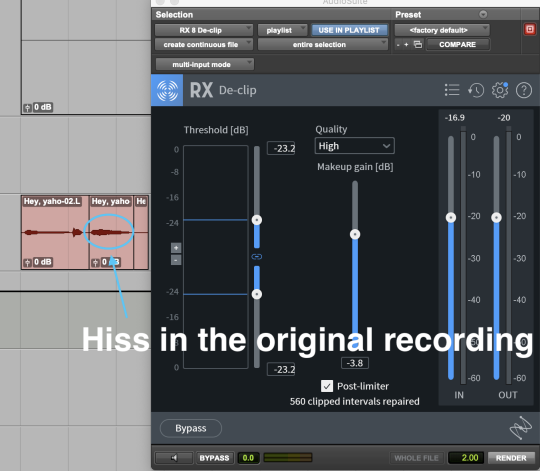Viewport: 540px width, 471px height.
Task: Click the clip gain icon on upper track
Action: point(27,108)
